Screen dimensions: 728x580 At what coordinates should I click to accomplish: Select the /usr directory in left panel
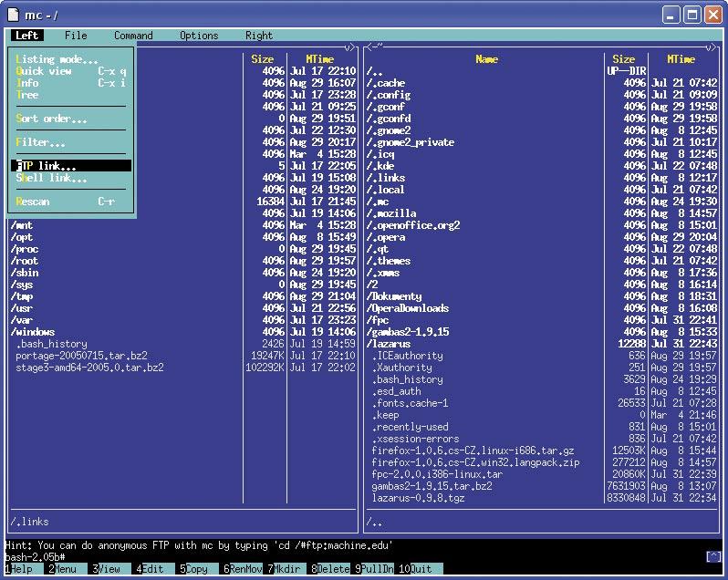[183, 308]
